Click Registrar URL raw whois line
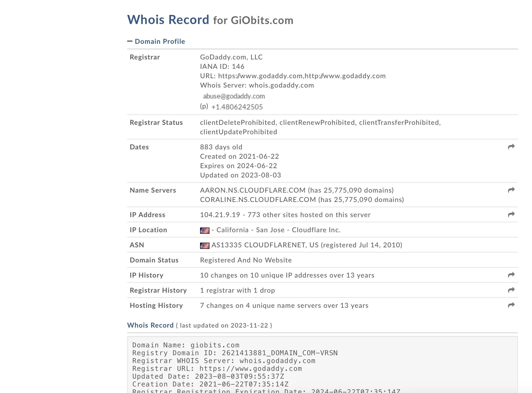The image size is (532, 393). [217, 369]
